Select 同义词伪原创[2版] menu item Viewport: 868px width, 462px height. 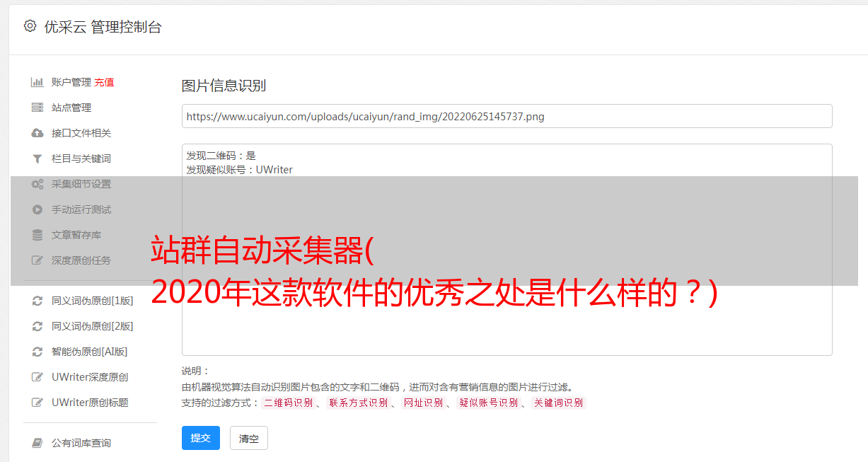[93, 326]
